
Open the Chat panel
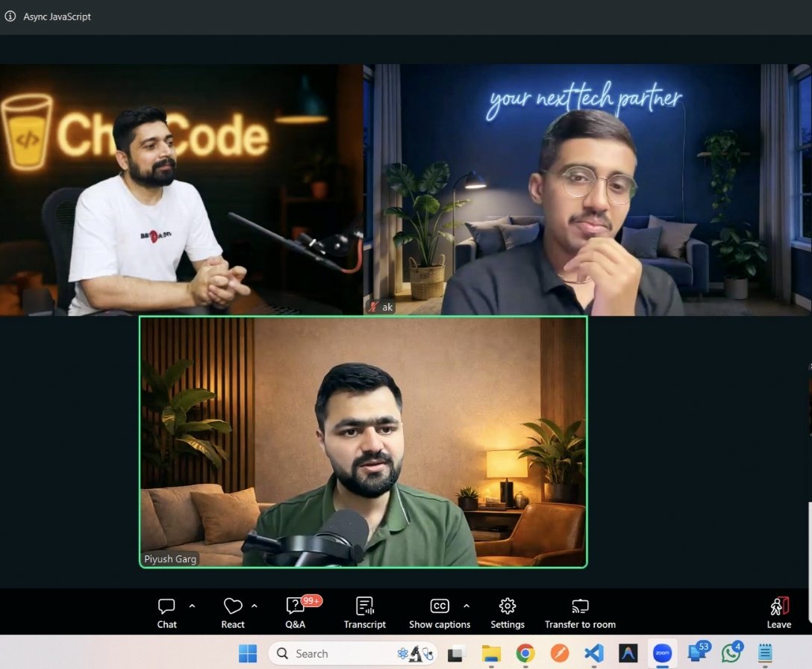pos(166,613)
